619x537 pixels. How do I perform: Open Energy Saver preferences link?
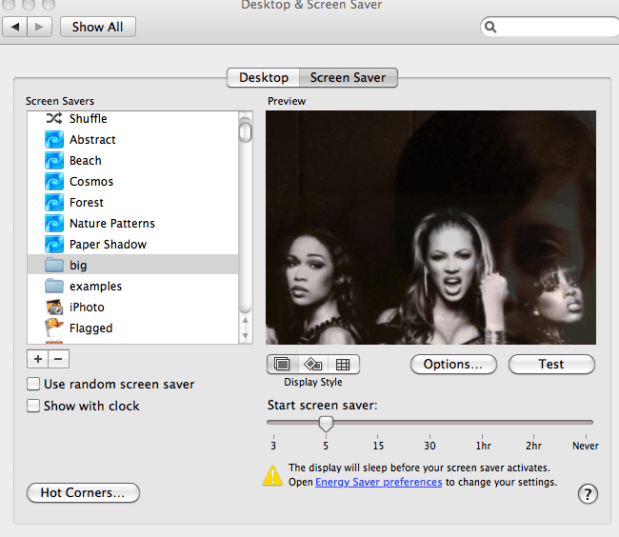(378, 482)
